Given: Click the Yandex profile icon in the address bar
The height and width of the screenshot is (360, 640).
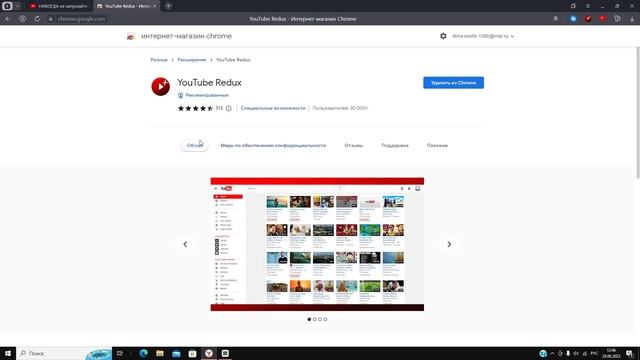Looking at the screenshot, I should 22,19.
